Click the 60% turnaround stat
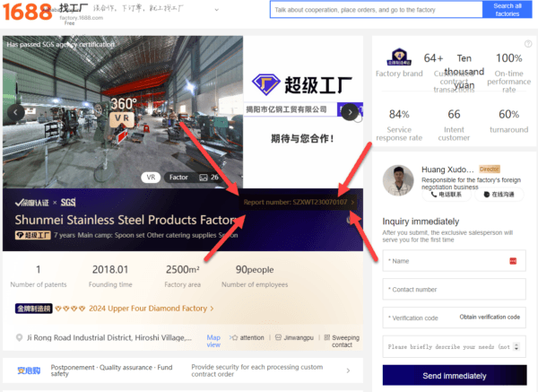Image resolution: width=538 pixels, height=392 pixels. 508,120
